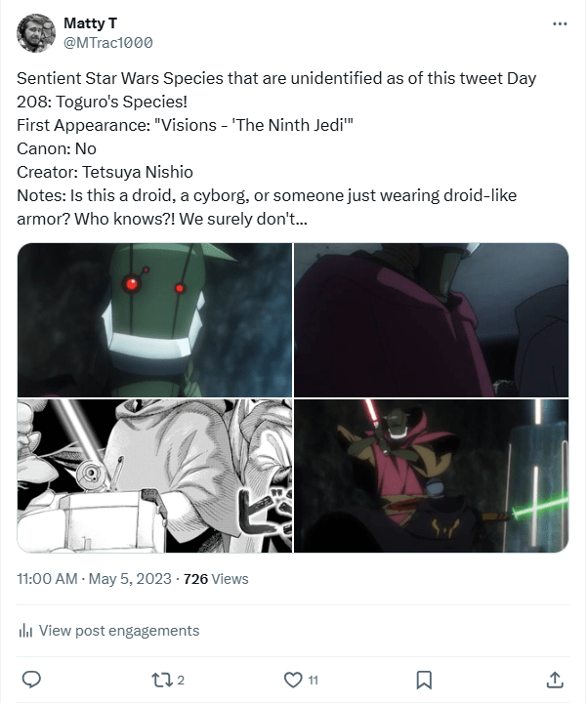
Task: Open the black-and-white manga panel image
Action: 154,476
